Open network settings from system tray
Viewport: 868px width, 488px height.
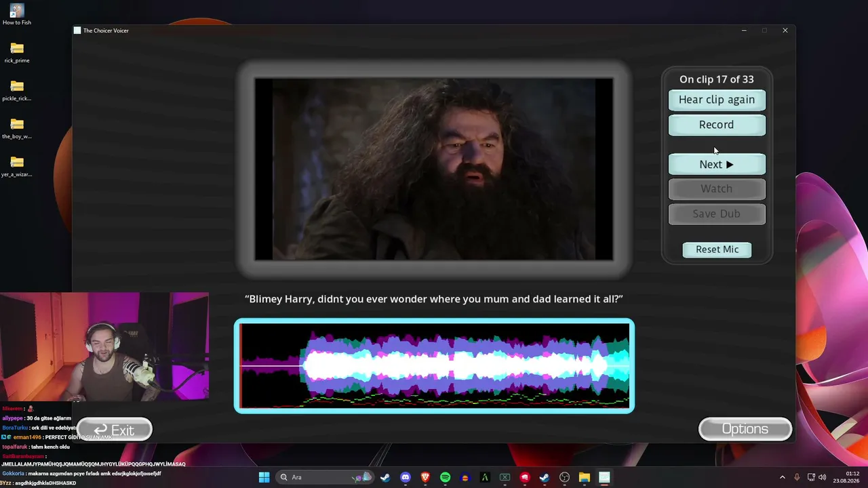pos(811,477)
